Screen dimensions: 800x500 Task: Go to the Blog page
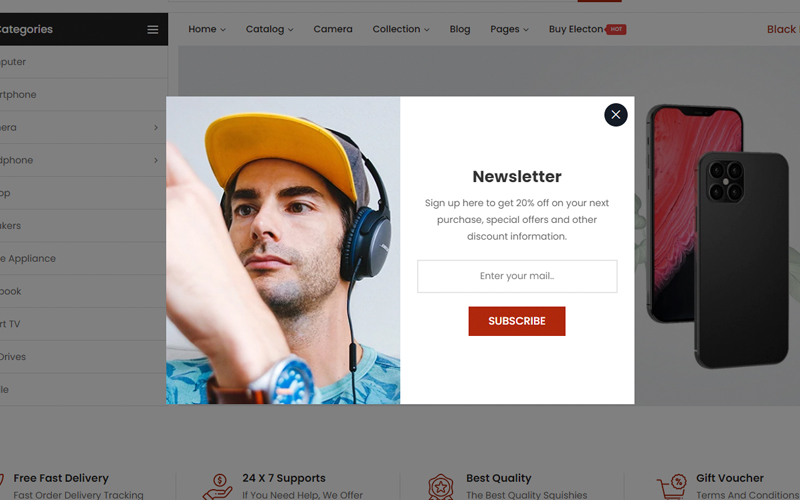pyautogui.click(x=460, y=30)
